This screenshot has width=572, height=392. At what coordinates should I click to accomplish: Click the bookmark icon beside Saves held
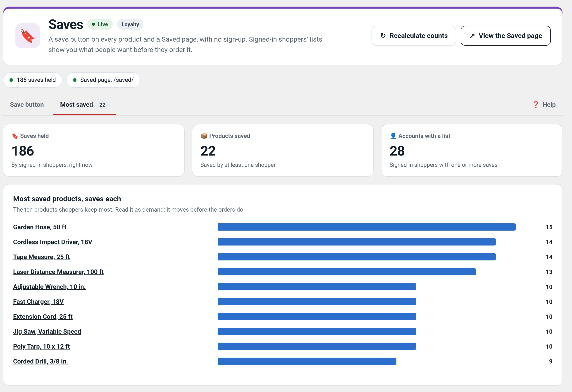[15, 136]
